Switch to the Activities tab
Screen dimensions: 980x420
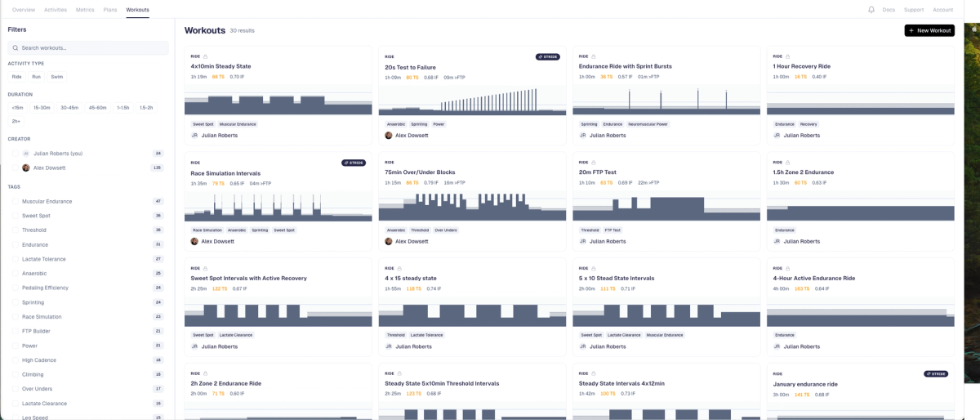click(56, 10)
